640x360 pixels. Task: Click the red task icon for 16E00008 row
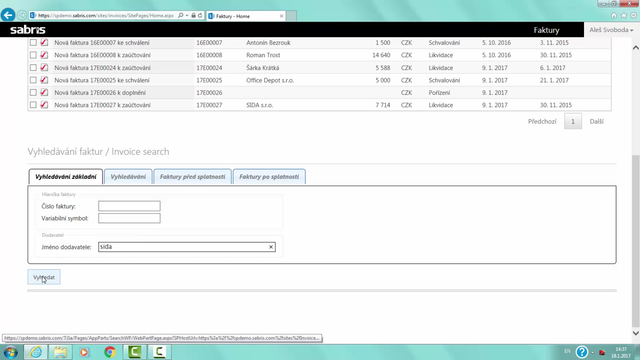click(44, 55)
